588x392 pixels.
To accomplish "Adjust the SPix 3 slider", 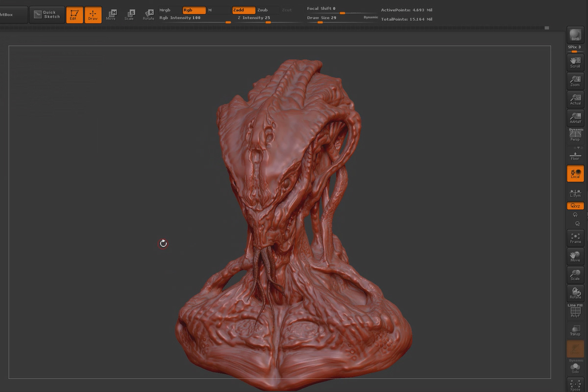I will tap(575, 49).
